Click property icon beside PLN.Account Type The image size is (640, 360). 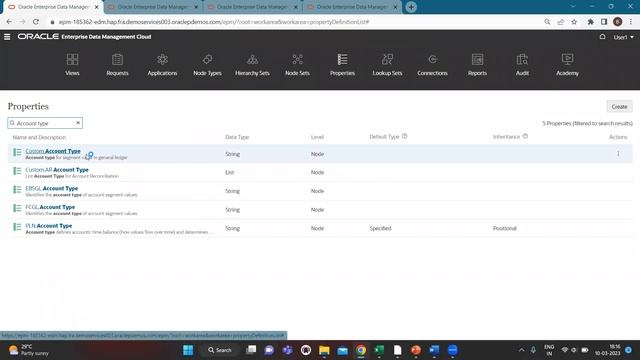[17, 227]
